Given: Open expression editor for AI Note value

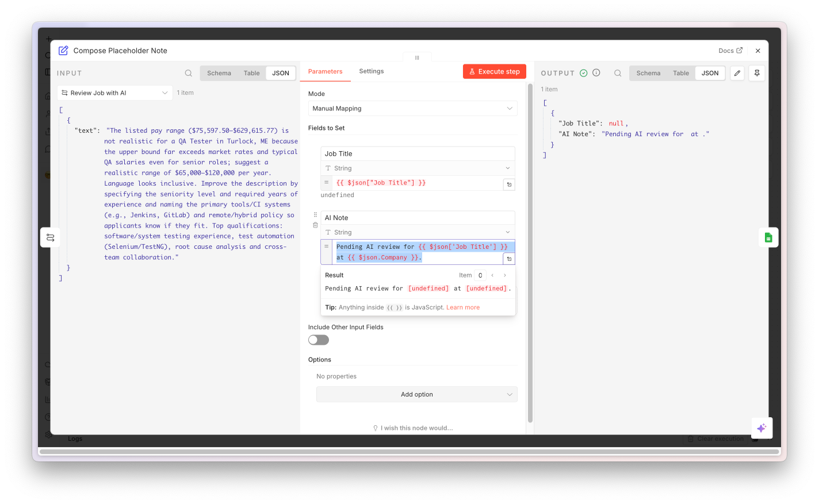Looking at the screenshot, I should point(509,259).
